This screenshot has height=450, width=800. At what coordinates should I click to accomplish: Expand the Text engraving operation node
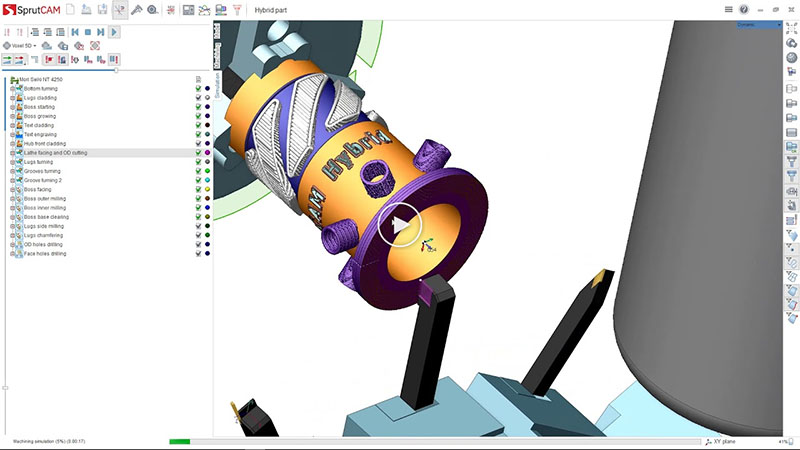pyautogui.click(x=12, y=134)
